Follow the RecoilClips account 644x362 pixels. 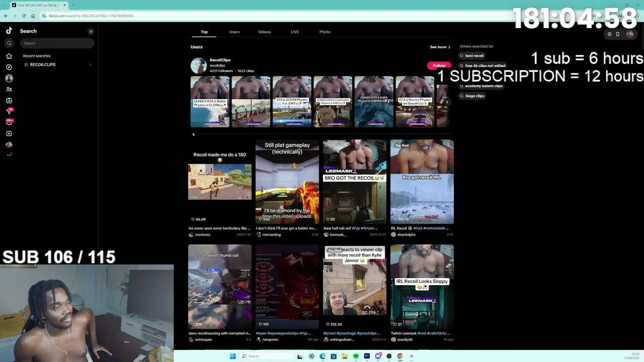[439, 65]
